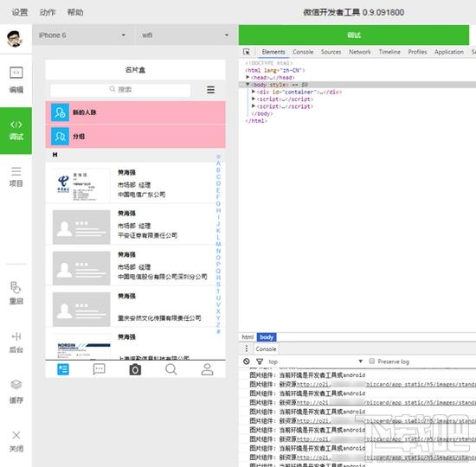Tap the bottom search tab icon
The height and width of the screenshot is (467, 476).
pos(170,369)
